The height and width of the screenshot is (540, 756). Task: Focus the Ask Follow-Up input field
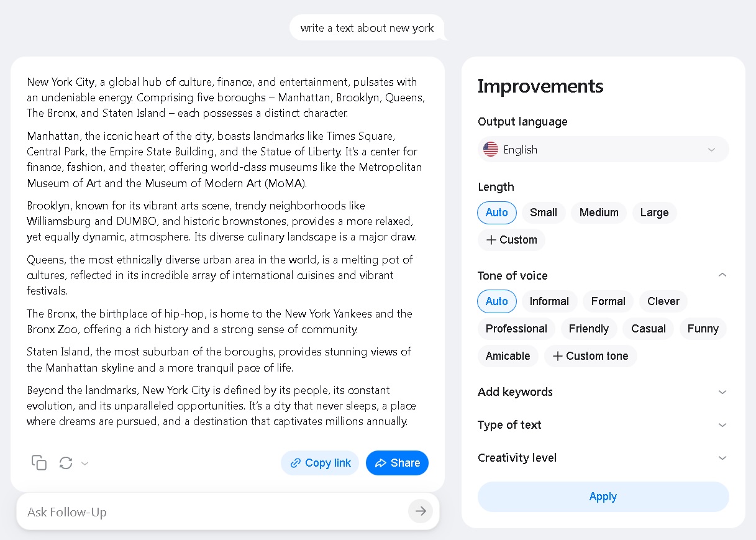click(x=214, y=512)
